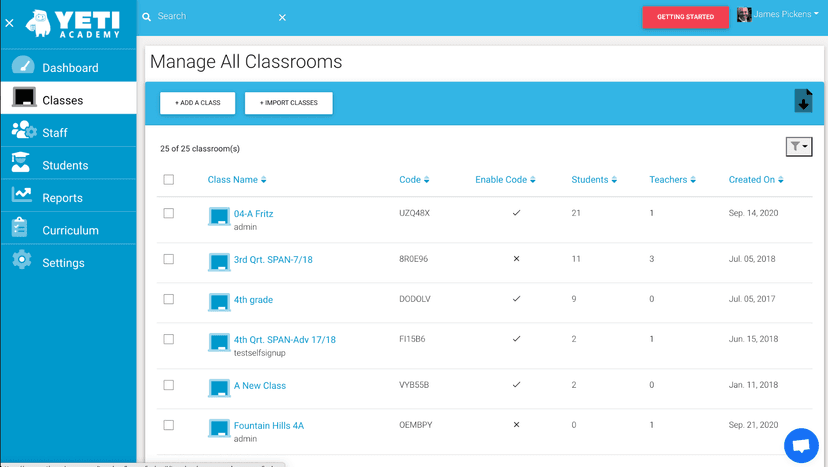Open Students in the sidebar
Image resolution: width=828 pixels, height=467 pixels.
point(69,163)
